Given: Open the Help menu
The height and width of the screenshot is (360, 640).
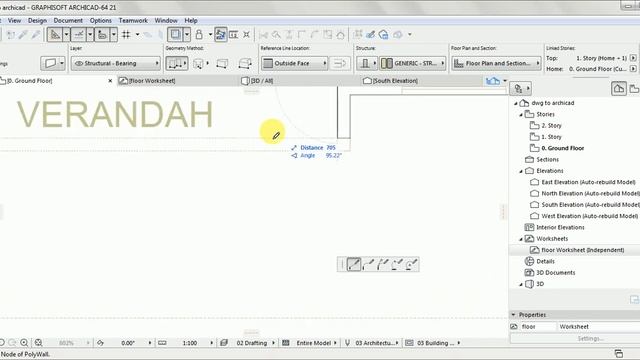Looking at the screenshot, I should [x=191, y=20].
